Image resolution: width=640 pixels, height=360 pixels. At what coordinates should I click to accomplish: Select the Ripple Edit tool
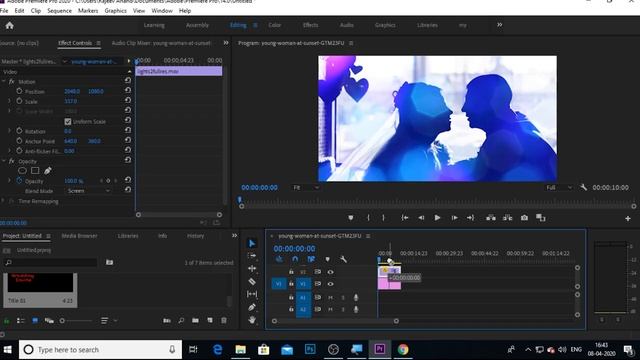click(252, 269)
